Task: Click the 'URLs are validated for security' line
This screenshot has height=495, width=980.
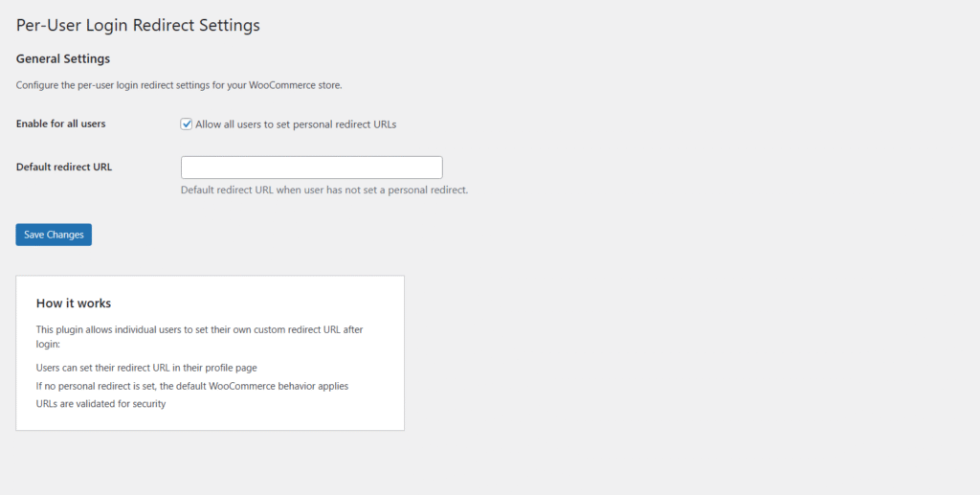Action: (100, 404)
